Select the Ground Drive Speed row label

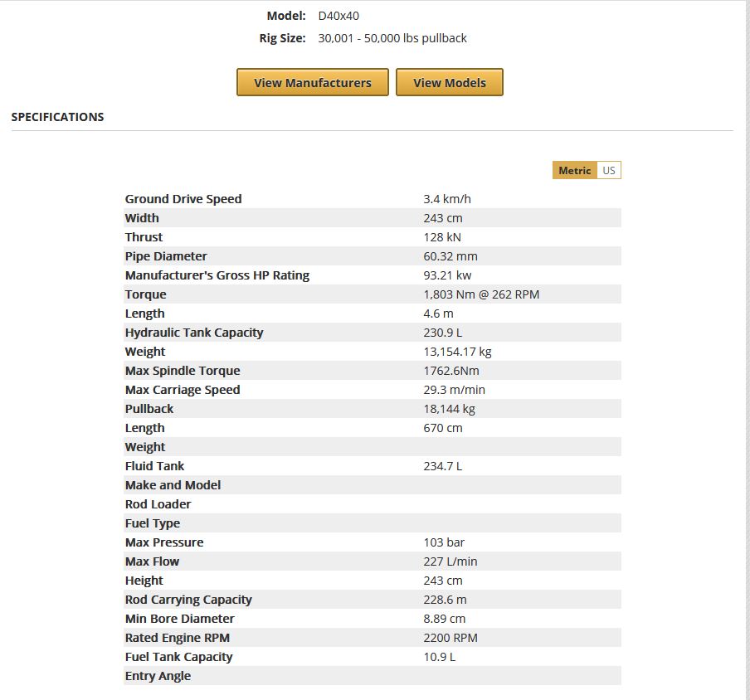tap(183, 199)
